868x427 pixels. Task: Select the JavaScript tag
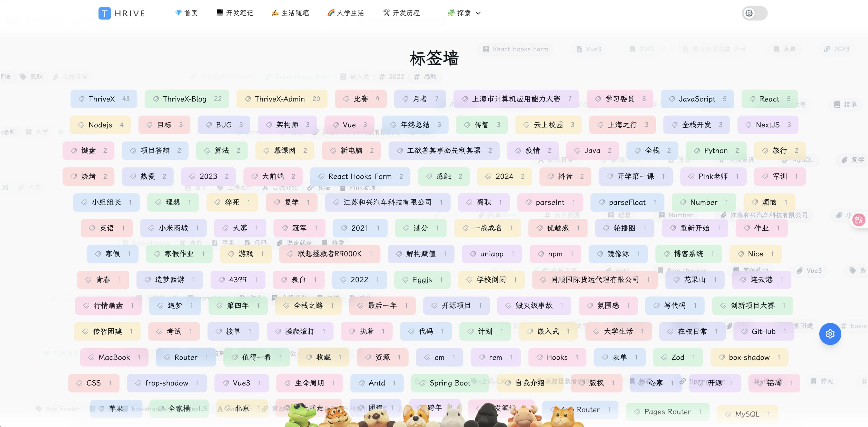tap(697, 99)
